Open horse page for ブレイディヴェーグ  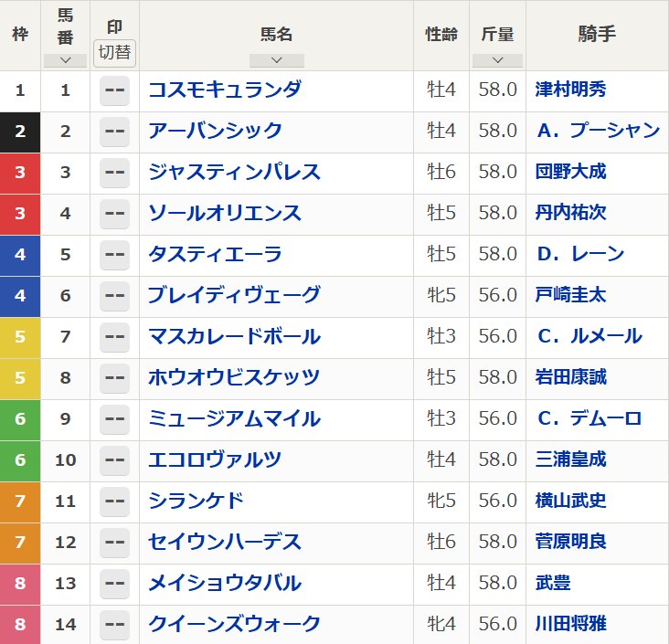[x=235, y=295]
